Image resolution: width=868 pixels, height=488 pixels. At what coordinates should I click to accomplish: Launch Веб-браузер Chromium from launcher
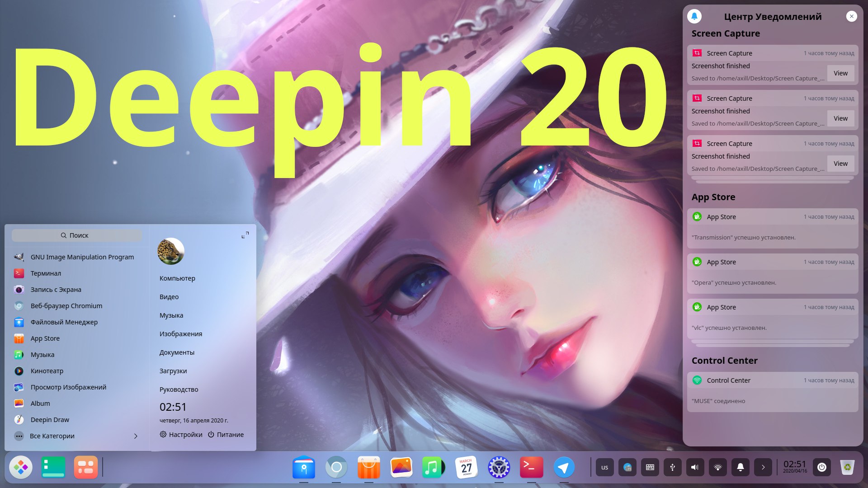click(77, 306)
